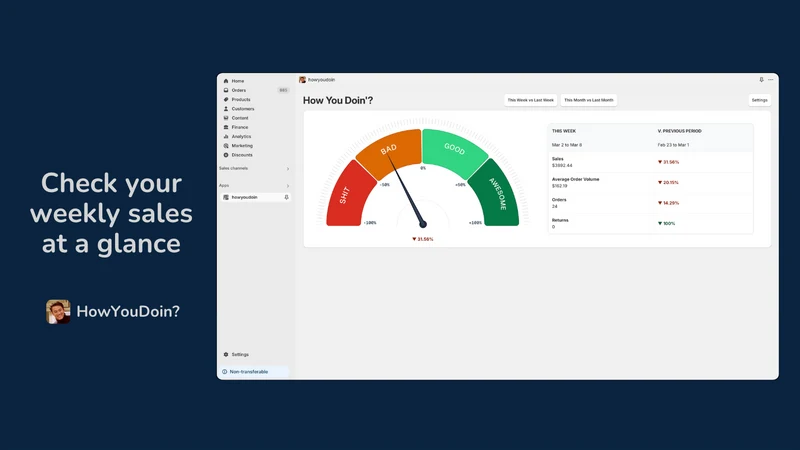Click the pin icon in app header

(x=761, y=80)
